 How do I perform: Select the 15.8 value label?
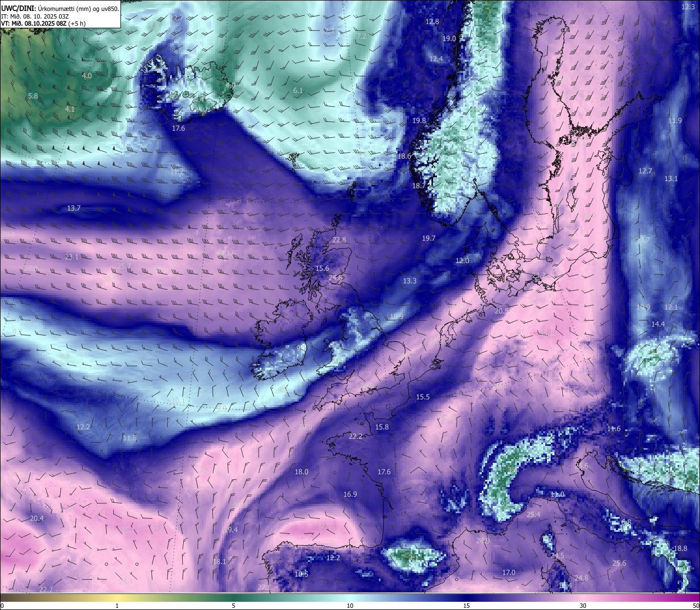382,427
